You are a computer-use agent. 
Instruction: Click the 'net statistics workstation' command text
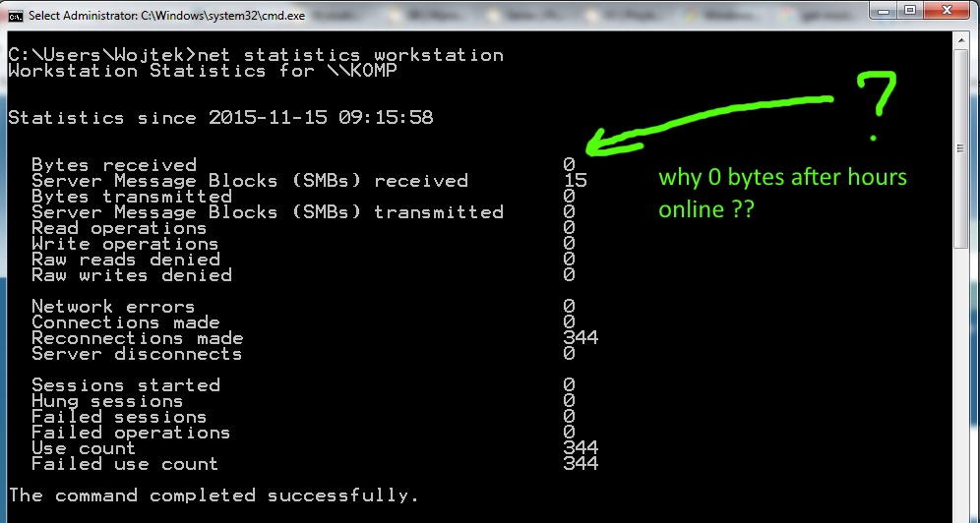[350, 55]
